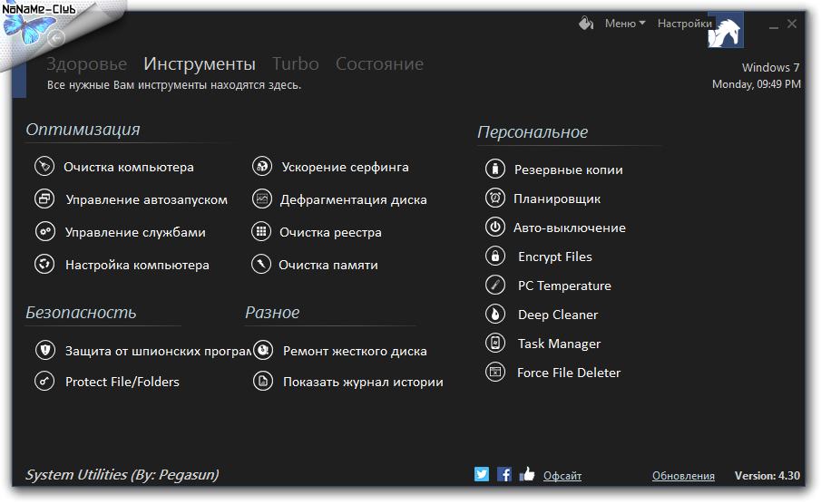The height and width of the screenshot is (504, 821).
Task: Click the Deep Cleaner flame icon
Action: click(x=494, y=315)
